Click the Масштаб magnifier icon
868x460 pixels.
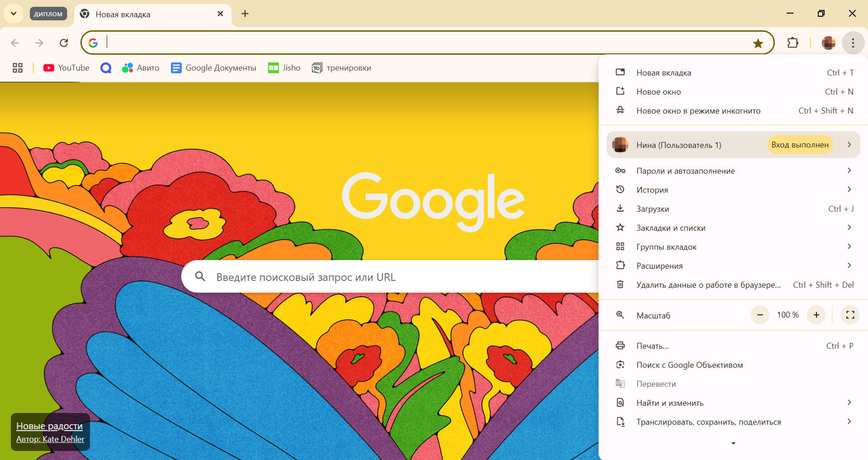click(x=620, y=315)
